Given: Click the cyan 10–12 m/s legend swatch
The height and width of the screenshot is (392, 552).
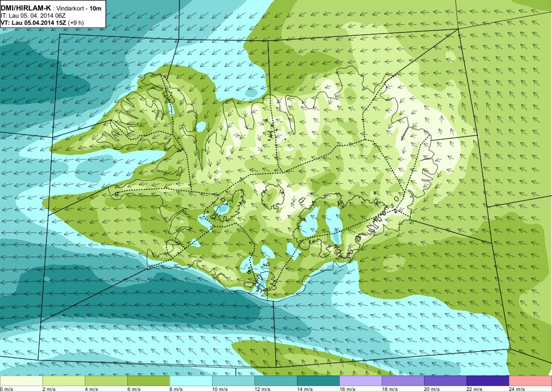Looking at the screenshot, I should (233, 381).
